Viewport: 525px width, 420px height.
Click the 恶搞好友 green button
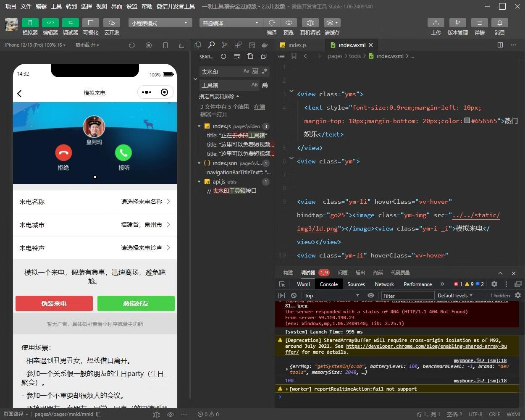[x=136, y=303]
